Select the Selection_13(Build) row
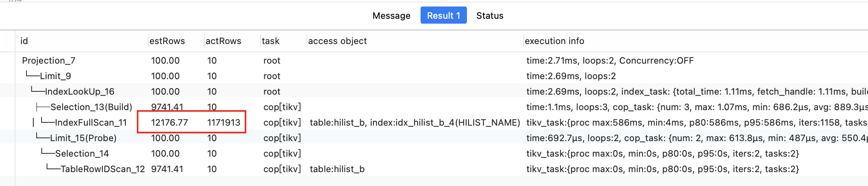Image resolution: width=868 pixels, height=186 pixels. [91, 107]
